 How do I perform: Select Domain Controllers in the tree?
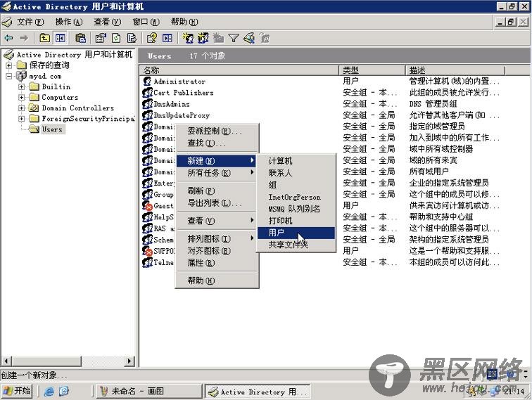click(77, 108)
